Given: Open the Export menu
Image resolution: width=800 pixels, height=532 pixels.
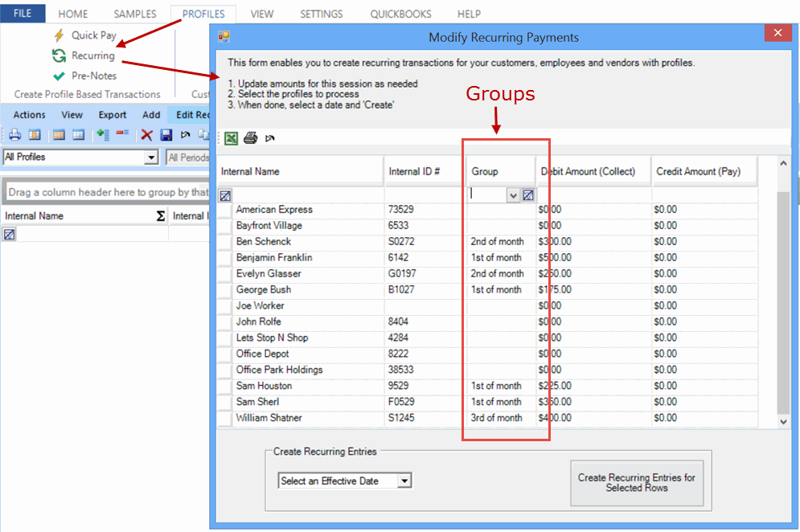Looking at the screenshot, I should (113, 115).
